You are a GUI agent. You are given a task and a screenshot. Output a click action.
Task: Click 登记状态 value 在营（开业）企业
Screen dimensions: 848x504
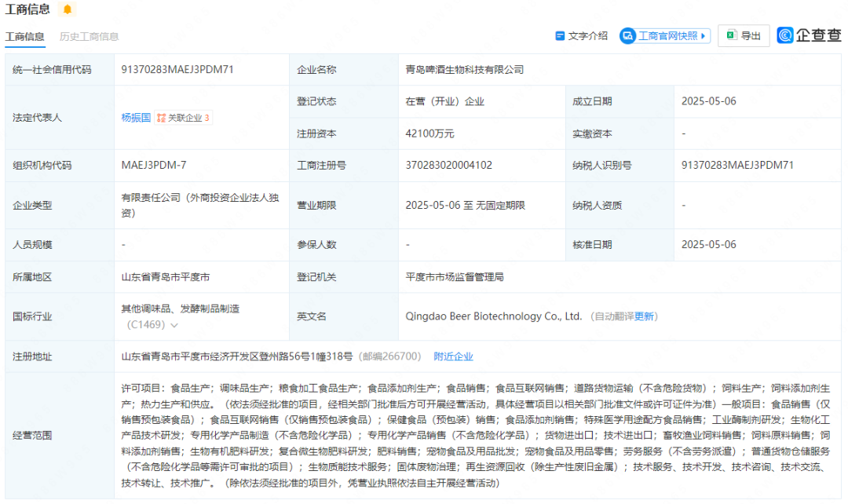coord(444,101)
